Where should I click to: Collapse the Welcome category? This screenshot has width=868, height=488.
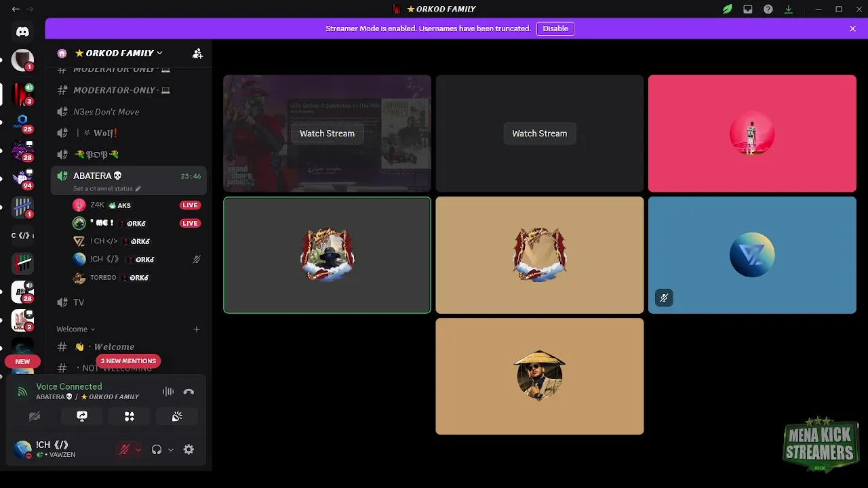point(75,329)
